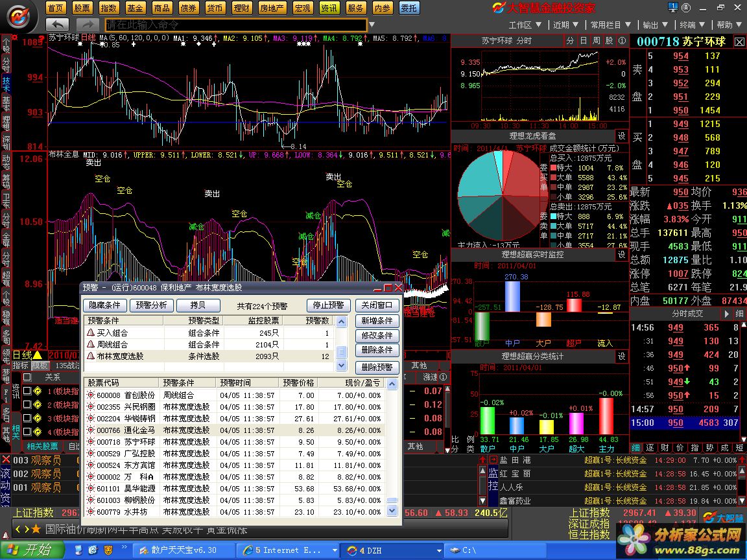This screenshot has width=747, height=560.
Task: Click the monitor screen number icon
Action: 672,7
